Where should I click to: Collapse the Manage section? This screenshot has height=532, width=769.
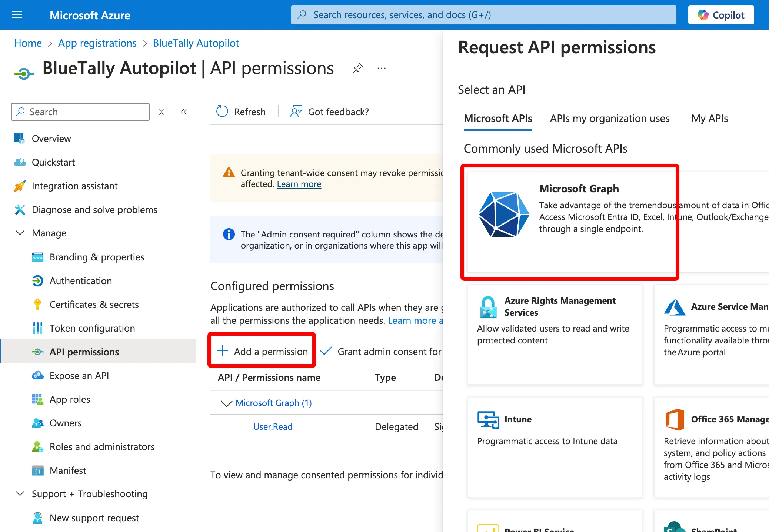tap(20, 233)
